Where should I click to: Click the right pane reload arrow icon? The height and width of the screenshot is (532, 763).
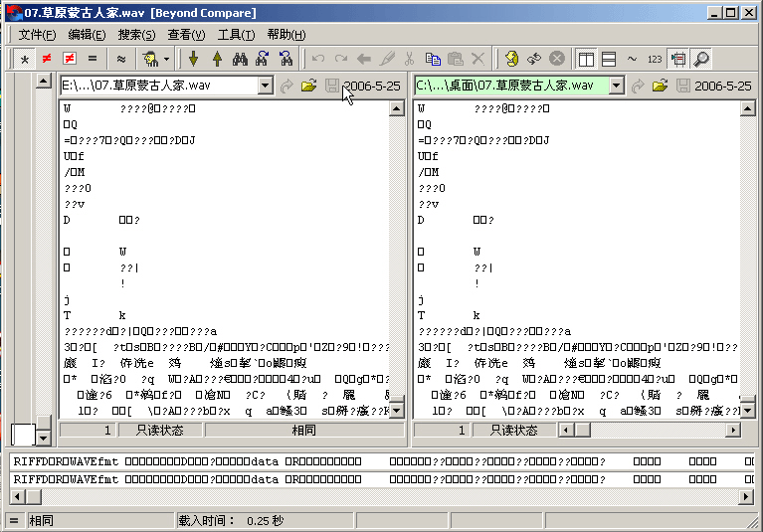638,86
